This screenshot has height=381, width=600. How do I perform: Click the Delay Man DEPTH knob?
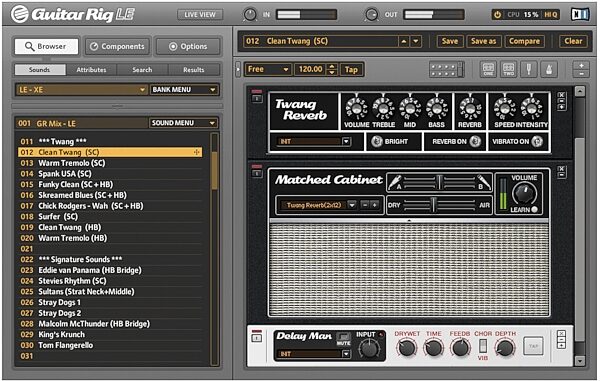tap(505, 348)
